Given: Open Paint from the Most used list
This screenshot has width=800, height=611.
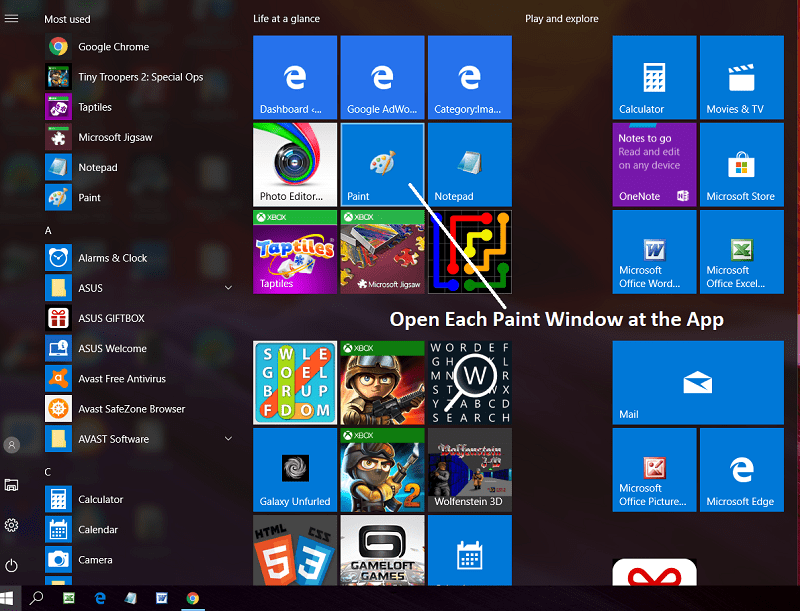Looking at the screenshot, I should 138,197.
